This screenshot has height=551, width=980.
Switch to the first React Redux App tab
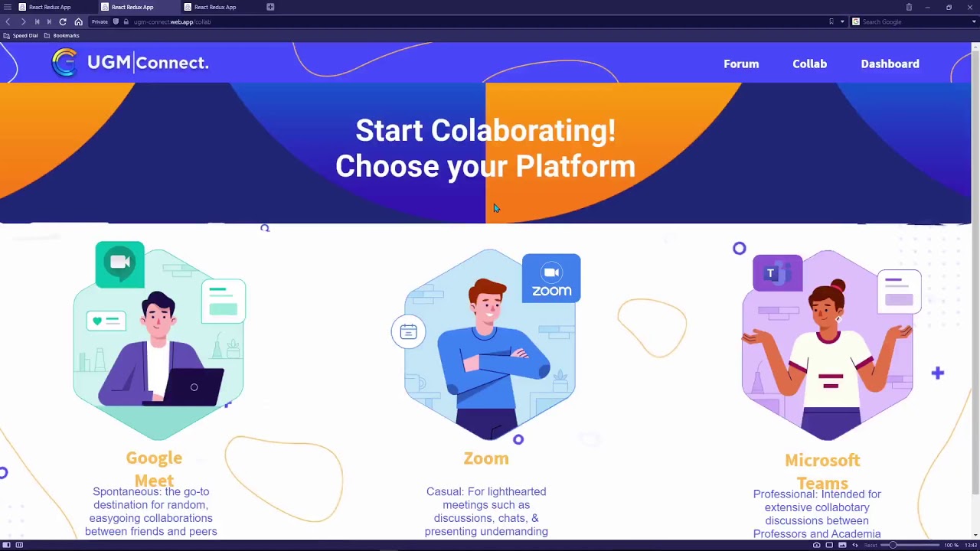[55, 7]
